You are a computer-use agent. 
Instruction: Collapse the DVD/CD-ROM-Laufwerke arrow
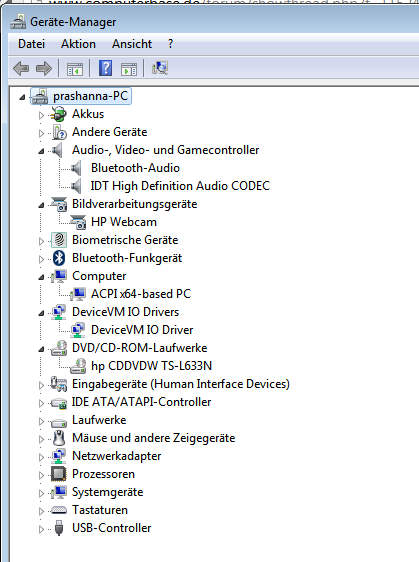[41, 349]
